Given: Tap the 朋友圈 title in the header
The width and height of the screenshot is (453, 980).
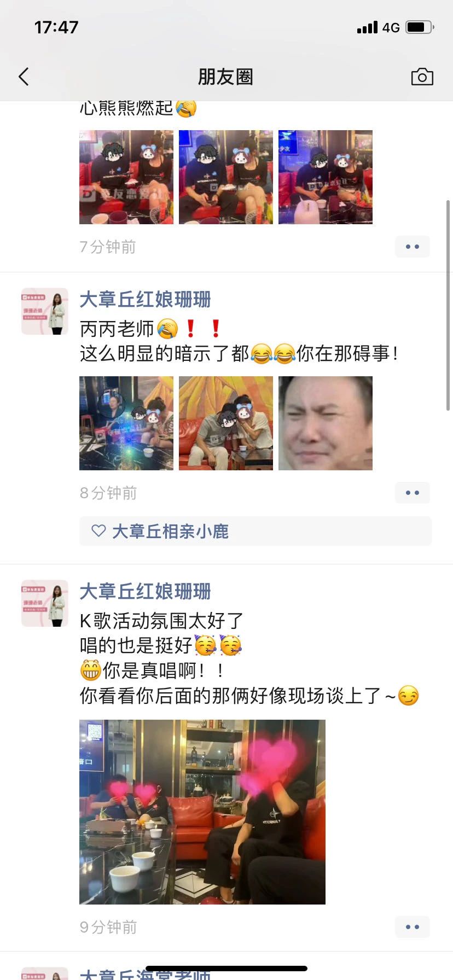Looking at the screenshot, I should click(225, 77).
